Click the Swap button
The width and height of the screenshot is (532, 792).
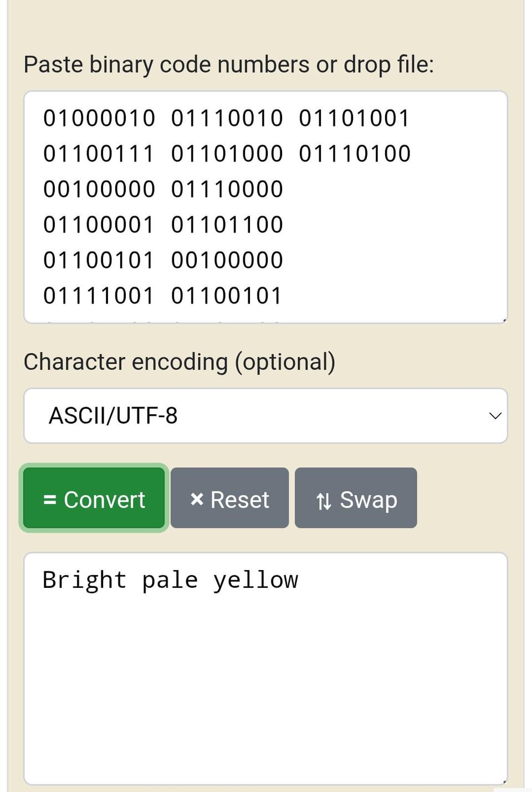356,498
